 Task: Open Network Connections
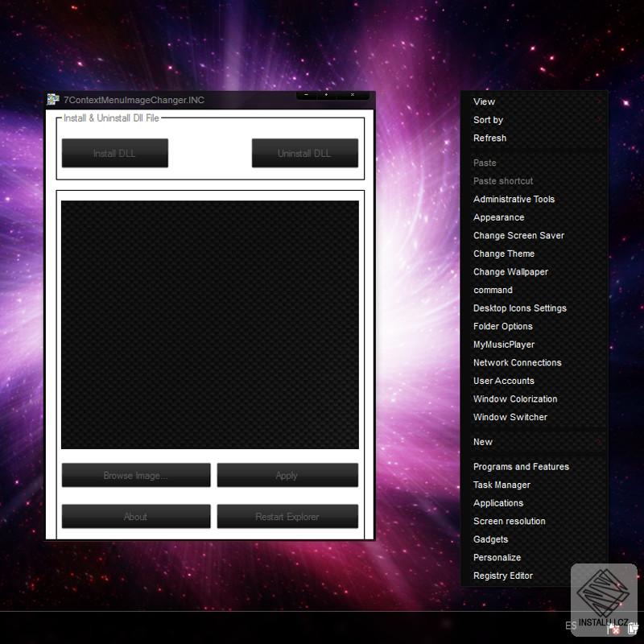[x=535, y=363]
